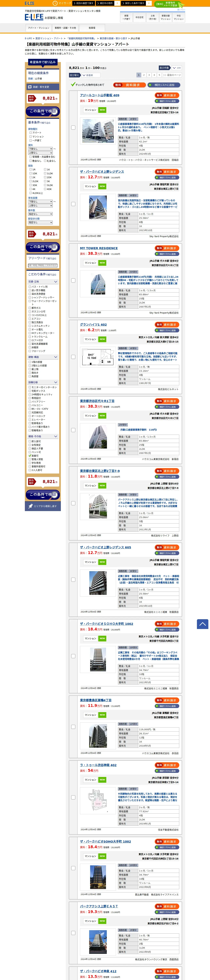Select the checkbox for グランハイツ1 402 listing
This screenshot has height=980, width=210.
click(x=73, y=357)
